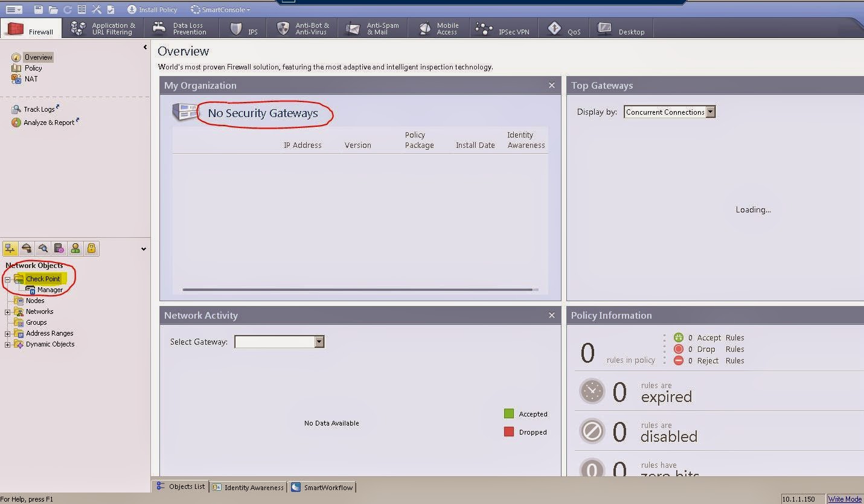The image size is (864, 504).
Task: Open the Anti-Spam & Mail tab
Action: (373, 29)
